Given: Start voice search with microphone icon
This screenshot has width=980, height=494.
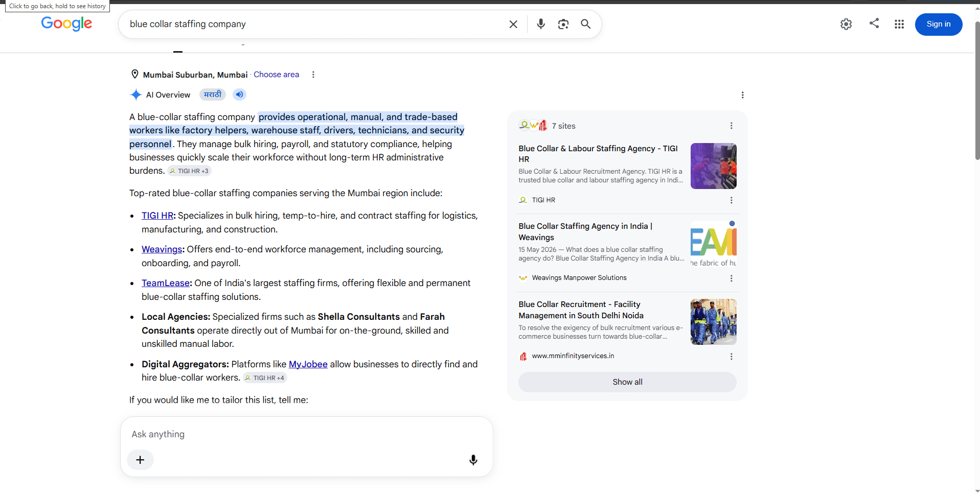Looking at the screenshot, I should click(541, 24).
